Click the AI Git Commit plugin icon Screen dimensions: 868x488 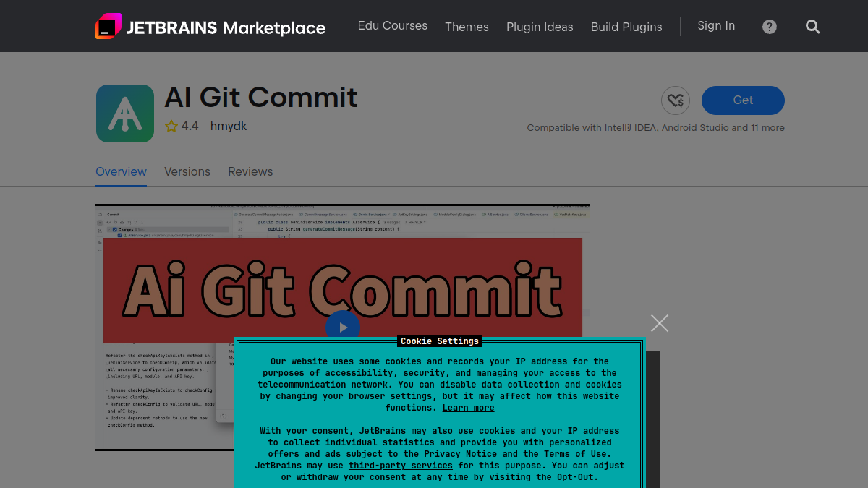pos(125,114)
